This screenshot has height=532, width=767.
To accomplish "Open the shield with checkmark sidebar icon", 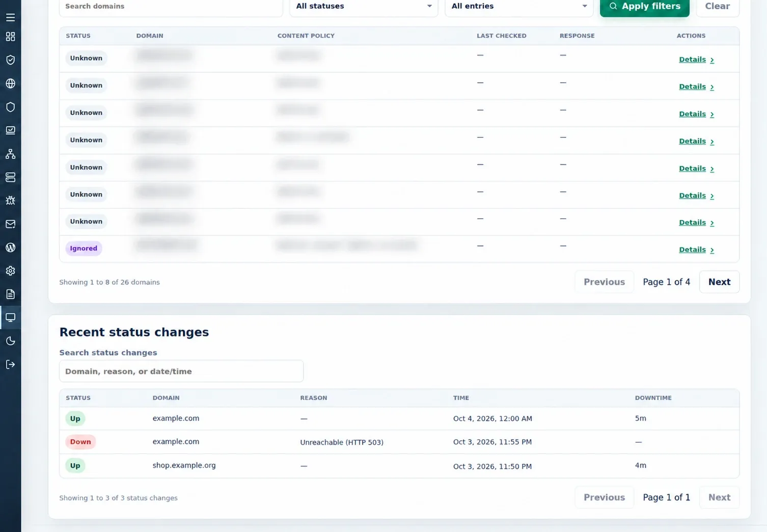I will coord(10,60).
